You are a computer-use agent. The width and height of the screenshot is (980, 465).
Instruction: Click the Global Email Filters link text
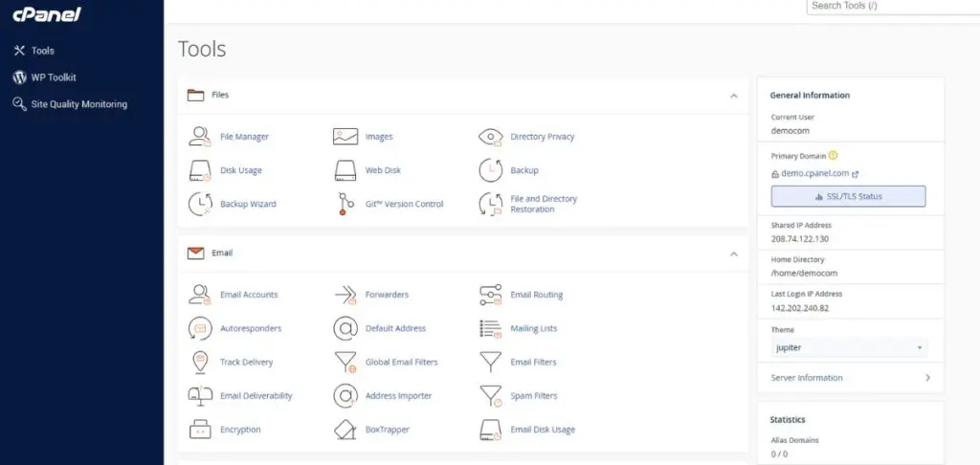tap(401, 362)
